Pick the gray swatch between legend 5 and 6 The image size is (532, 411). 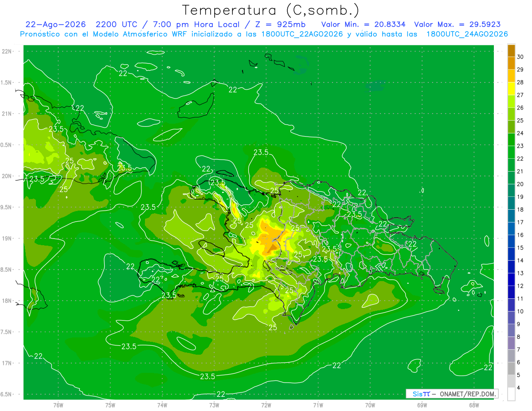click(511, 368)
